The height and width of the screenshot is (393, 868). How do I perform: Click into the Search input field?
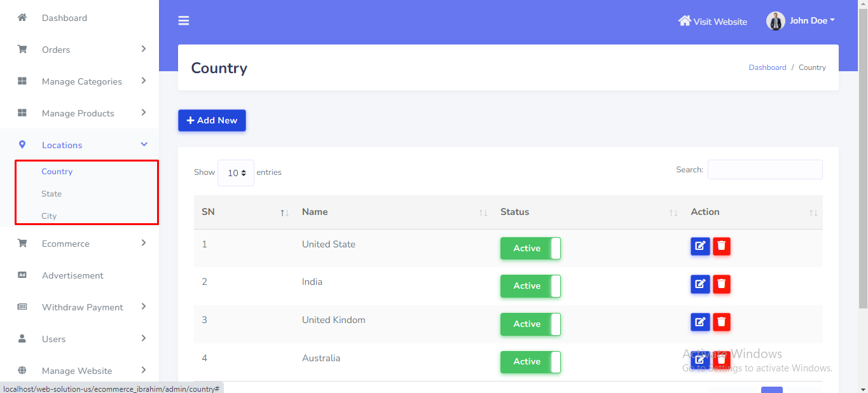(765, 170)
